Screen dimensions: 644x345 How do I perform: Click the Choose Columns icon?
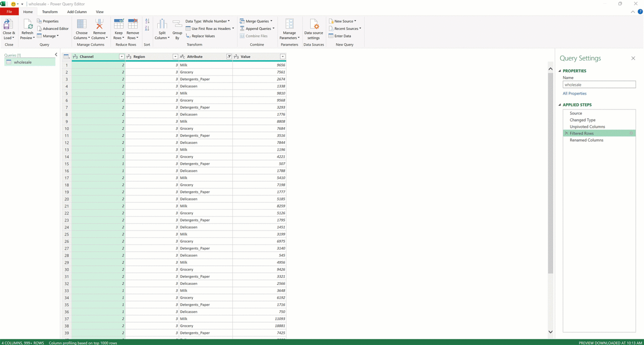(82, 25)
